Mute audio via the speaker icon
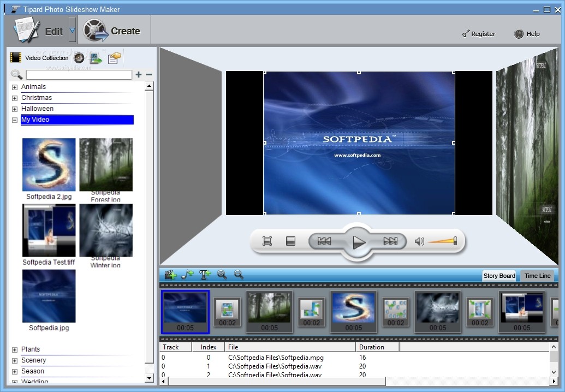 click(419, 240)
